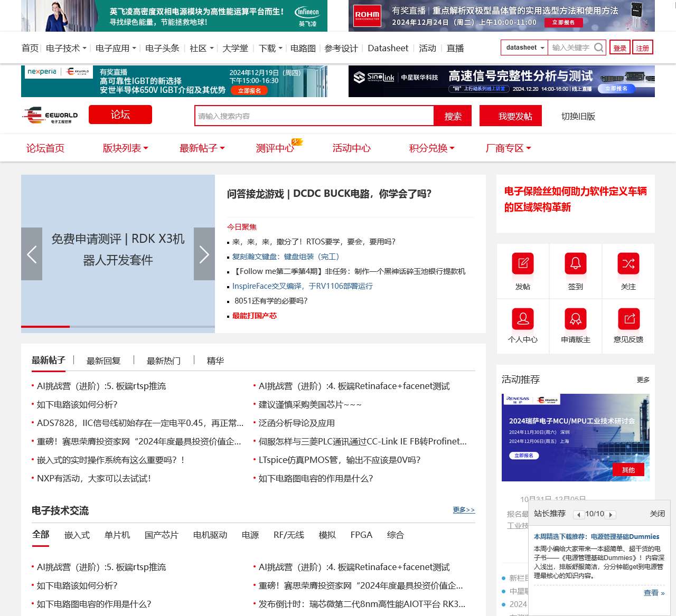Open 活动中心 in forum navigation
This screenshot has width=676, height=616.
point(352,148)
